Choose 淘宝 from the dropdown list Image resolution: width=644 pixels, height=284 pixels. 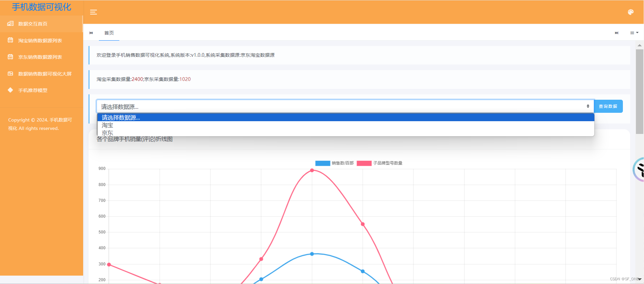pyautogui.click(x=346, y=125)
